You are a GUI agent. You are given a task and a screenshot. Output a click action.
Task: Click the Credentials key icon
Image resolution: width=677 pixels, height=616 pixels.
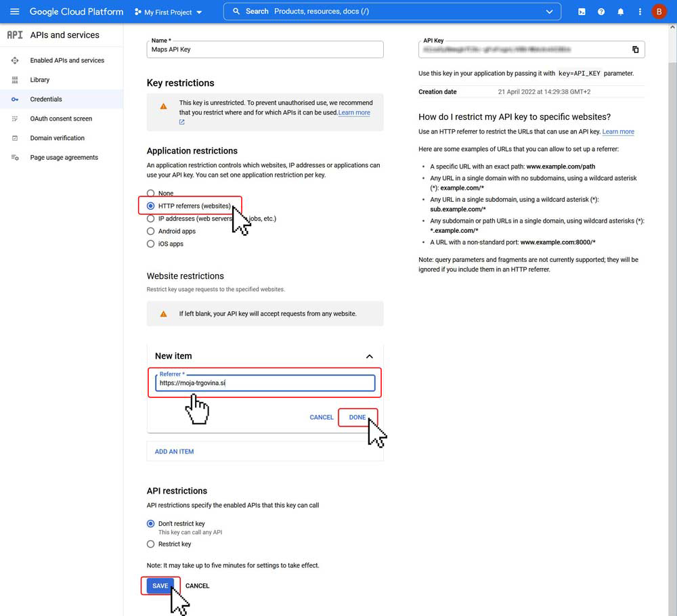point(15,100)
